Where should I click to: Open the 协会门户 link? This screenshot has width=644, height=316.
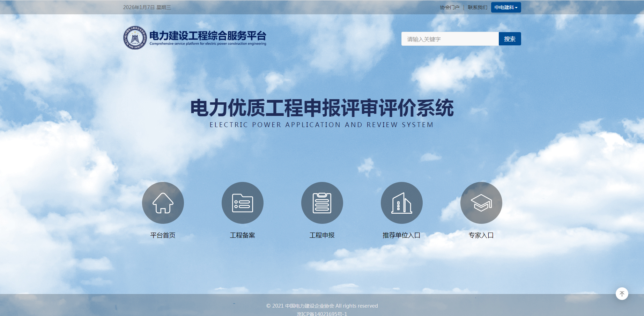(450, 7)
